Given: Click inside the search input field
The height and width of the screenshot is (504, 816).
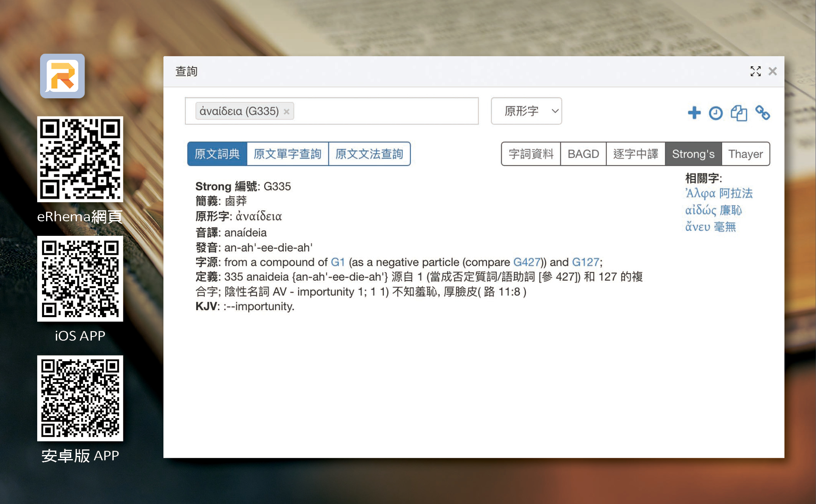Looking at the screenshot, I should pyautogui.click(x=384, y=111).
